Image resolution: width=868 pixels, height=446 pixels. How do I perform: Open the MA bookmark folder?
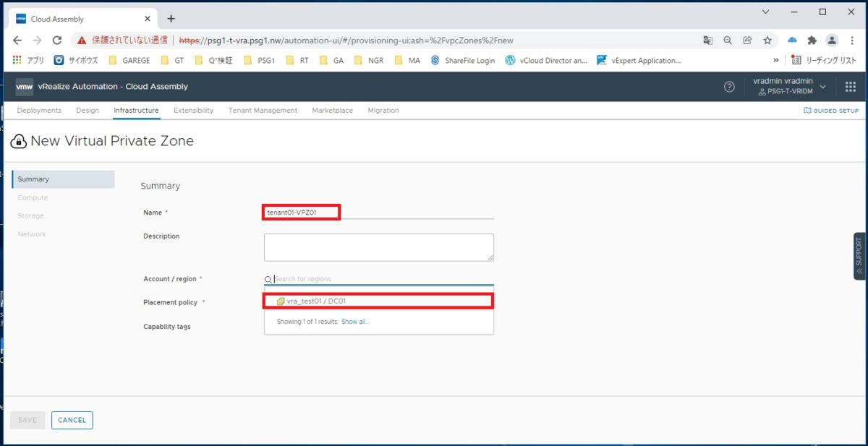(x=407, y=61)
